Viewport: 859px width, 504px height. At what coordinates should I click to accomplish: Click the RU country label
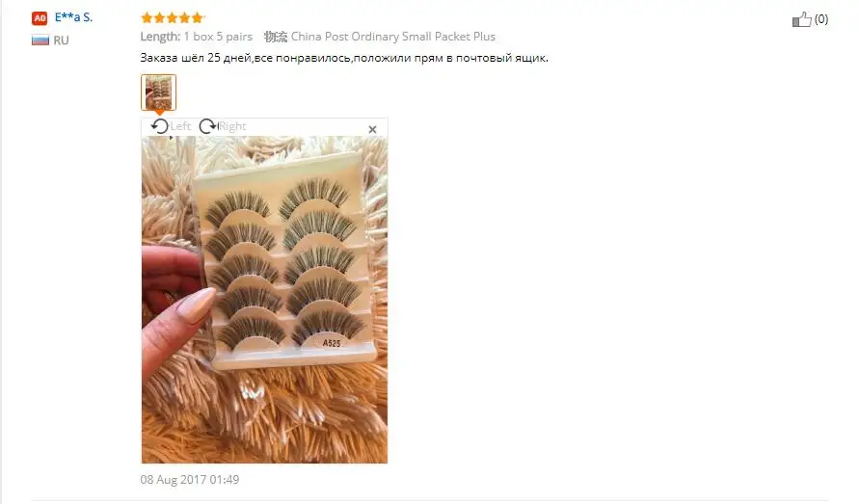click(x=61, y=40)
